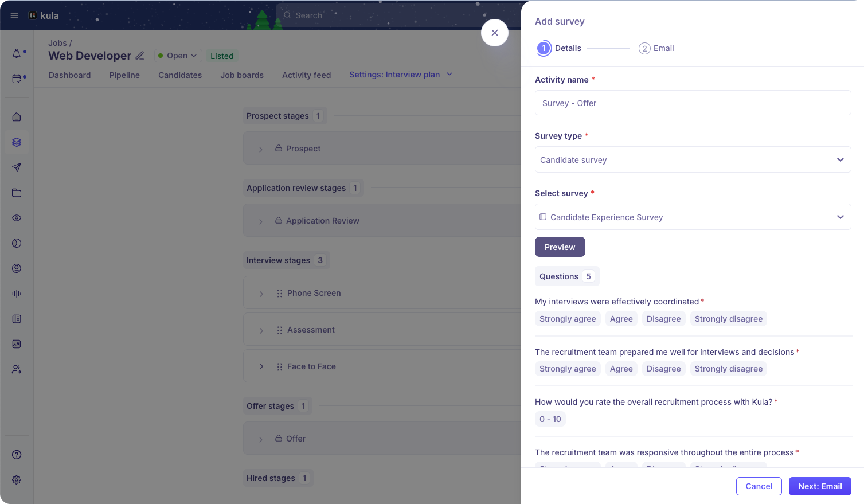Image resolution: width=864 pixels, height=504 pixels.
Task: Click the eye icon in the left sidebar
Action: 16,217
